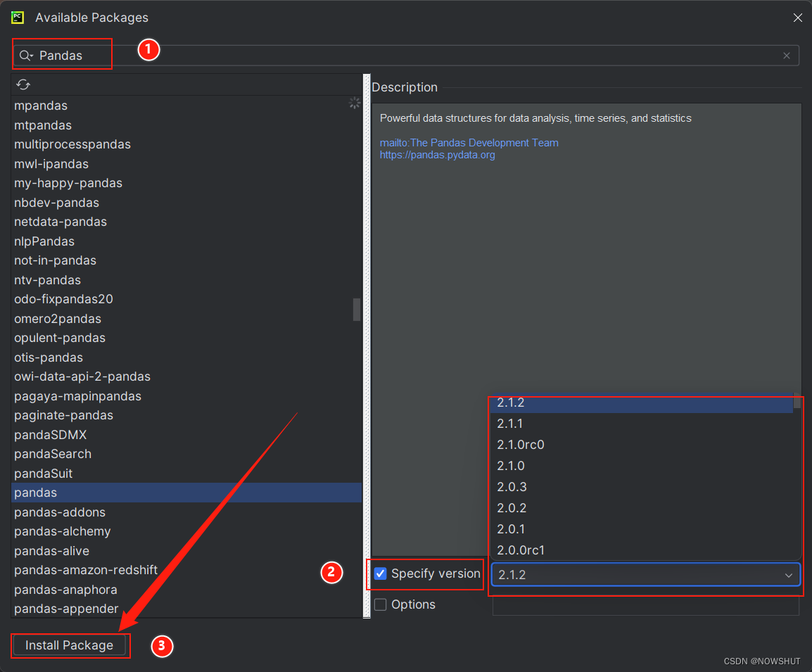Select the my-happy-pandas package
Image resolution: width=812 pixels, height=672 pixels.
pos(186,183)
